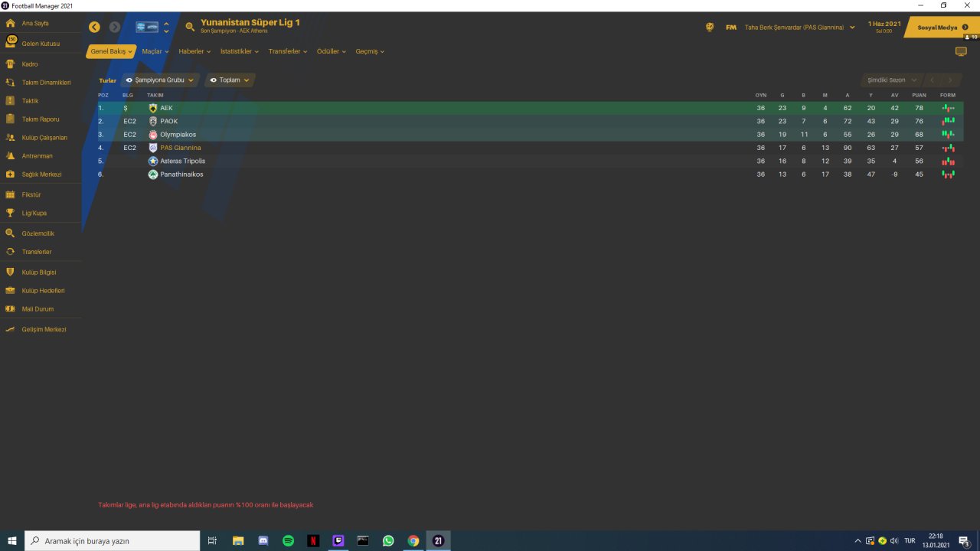Viewport: 980px width, 551px height.
Task: Click the FORM column header
Action: 948,96
